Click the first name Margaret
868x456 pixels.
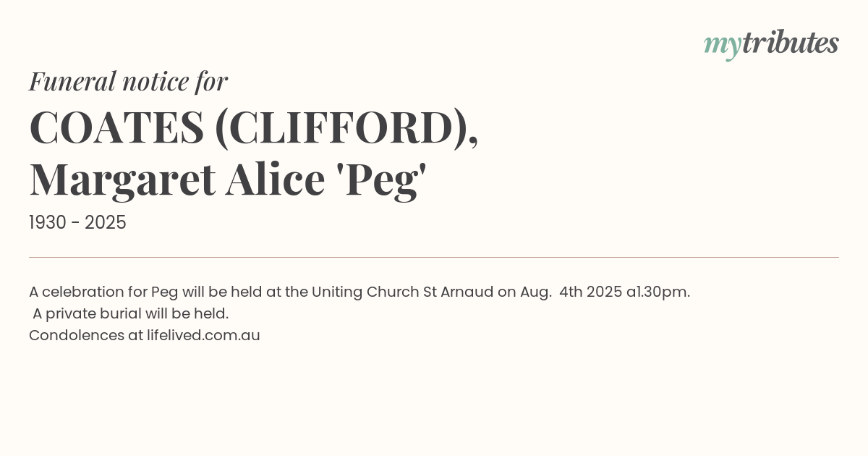[x=122, y=180]
